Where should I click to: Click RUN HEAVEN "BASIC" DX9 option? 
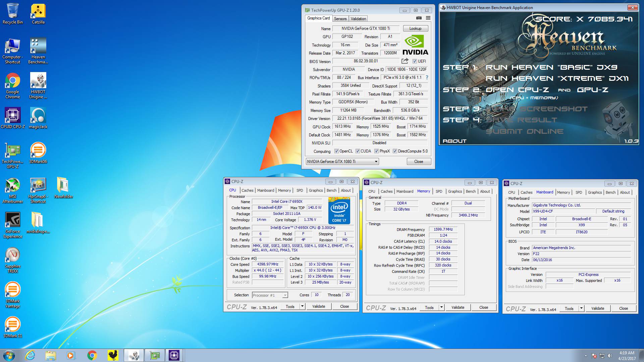coord(551,67)
